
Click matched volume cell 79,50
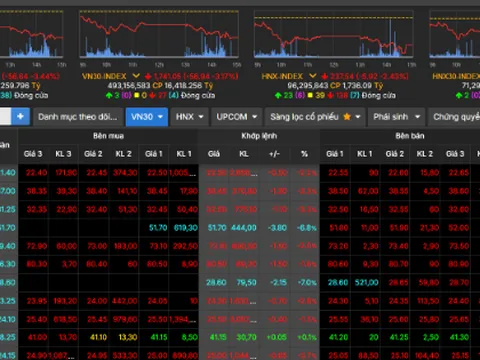(246, 283)
